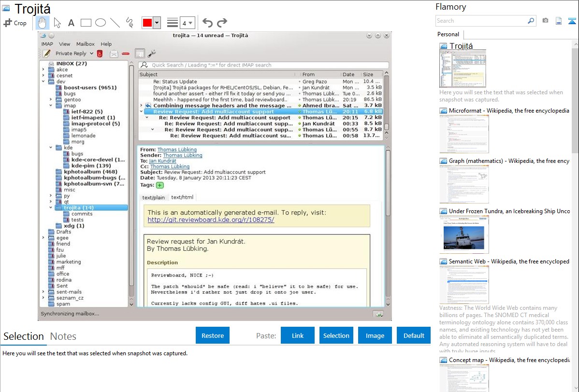Select the Crop tool
The width and height of the screenshot is (579, 392).
coord(15,23)
